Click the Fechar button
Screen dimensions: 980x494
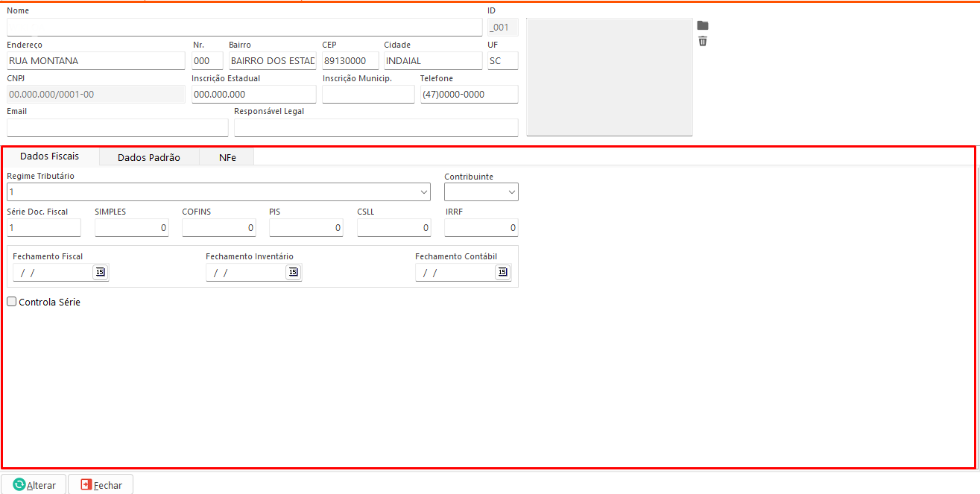coord(101,485)
